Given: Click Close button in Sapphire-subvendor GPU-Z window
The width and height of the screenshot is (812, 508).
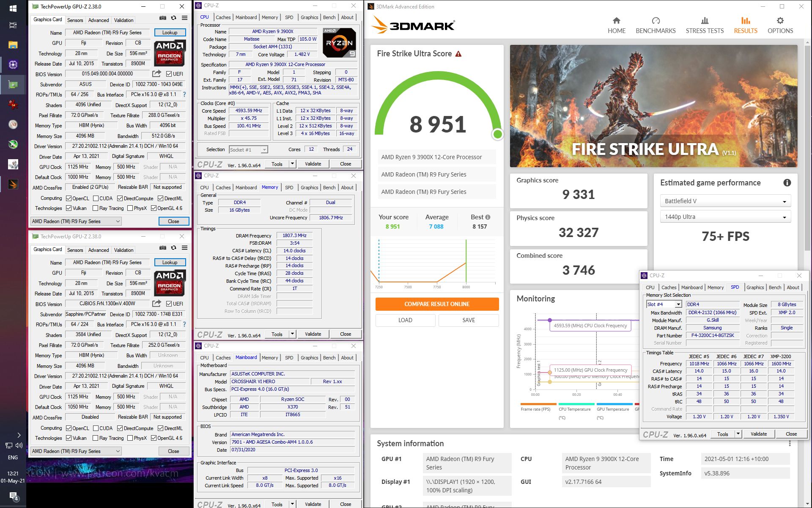Looking at the screenshot, I should click(173, 451).
